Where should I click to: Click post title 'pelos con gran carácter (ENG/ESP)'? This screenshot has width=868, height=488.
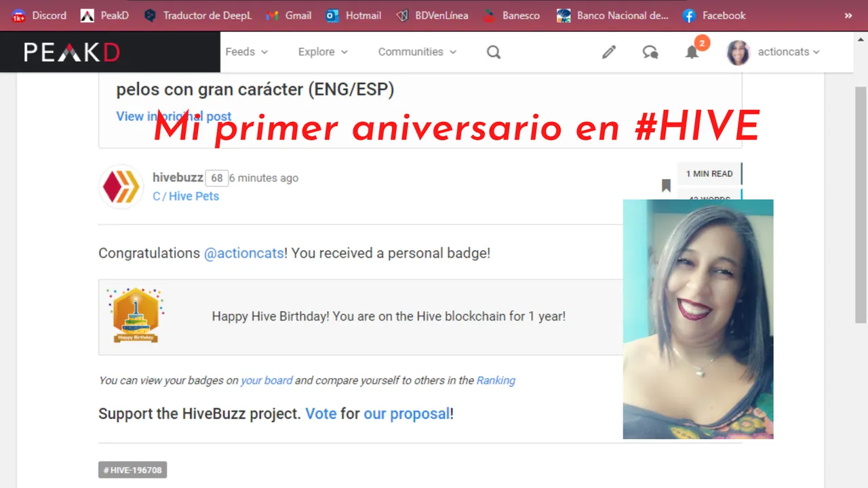coord(255,89)
